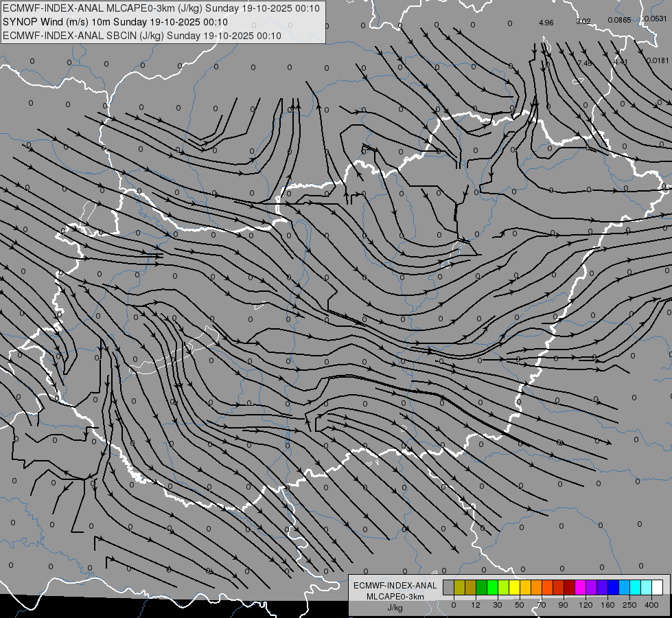Click the legend J/kg unit label
Screen dimensions: 672x618
395,608
